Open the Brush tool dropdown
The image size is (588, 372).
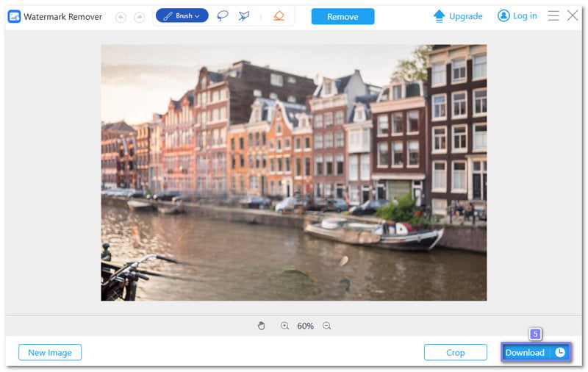[182, 15]
